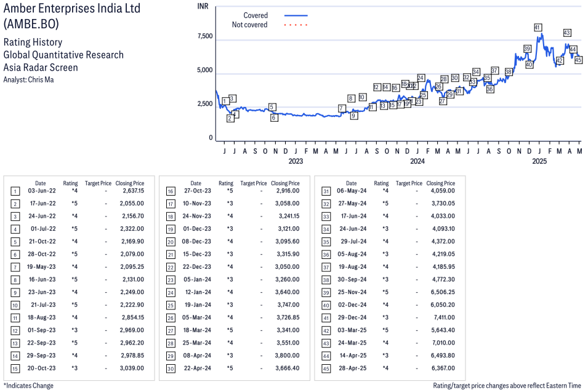This screenshot has height=390, width=588.
Task: Click closing price 4,772.30
Action: 444,279
